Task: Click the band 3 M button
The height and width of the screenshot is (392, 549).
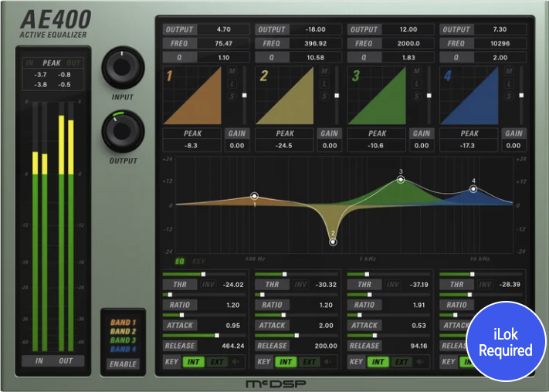Action: 417,72
